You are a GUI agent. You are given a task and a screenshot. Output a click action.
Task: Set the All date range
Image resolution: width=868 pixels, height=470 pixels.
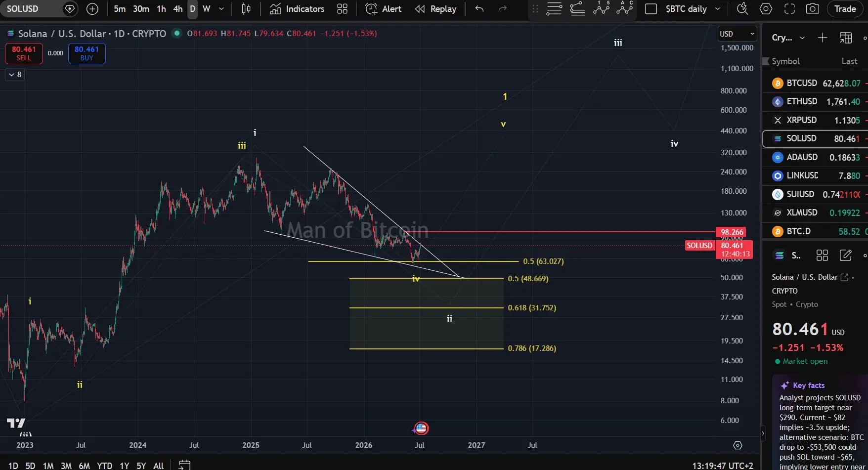point(158,466)
